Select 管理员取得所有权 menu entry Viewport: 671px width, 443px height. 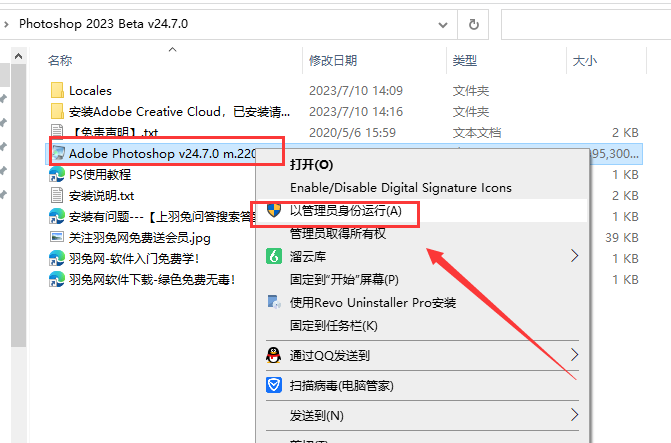point(338,234)
